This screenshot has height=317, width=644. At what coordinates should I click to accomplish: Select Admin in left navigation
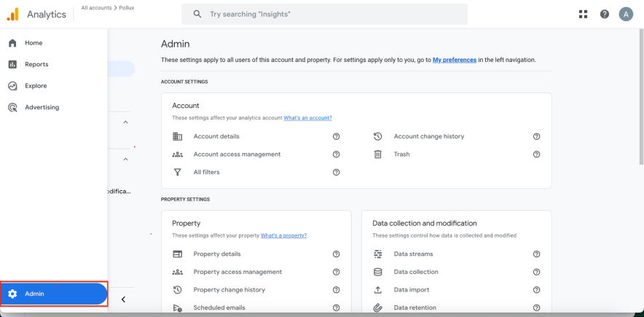[x=53, y=294]
